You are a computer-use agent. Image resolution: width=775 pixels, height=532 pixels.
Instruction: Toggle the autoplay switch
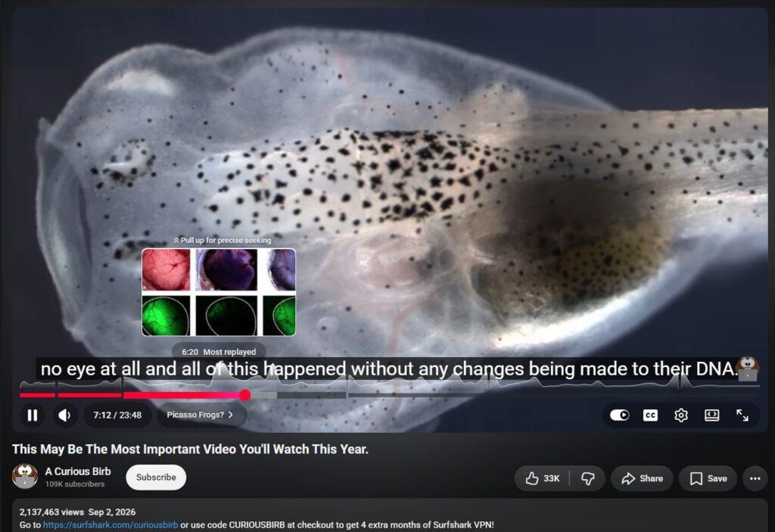pyautogui.click(x=619, y=415)
